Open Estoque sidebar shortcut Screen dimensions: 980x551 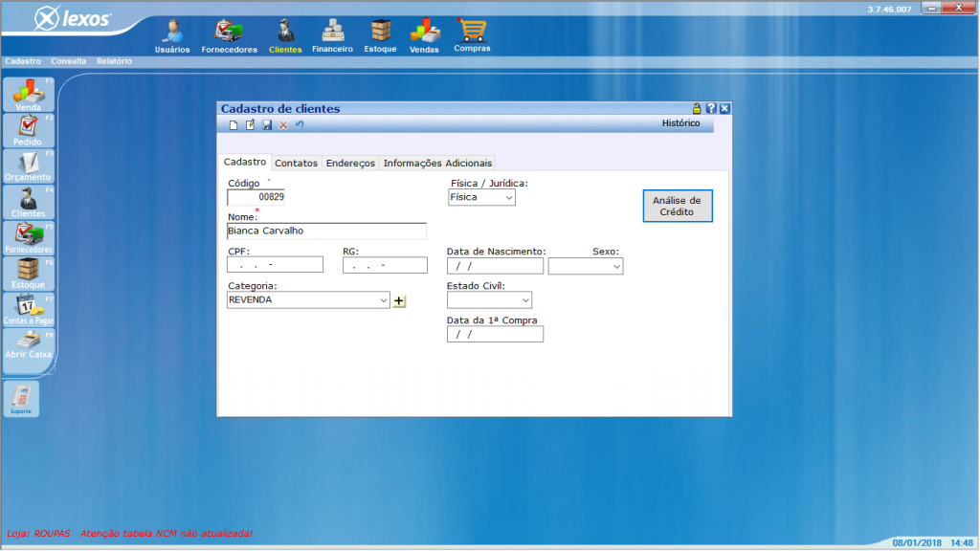pyautogui.click(x=28, y=275)
